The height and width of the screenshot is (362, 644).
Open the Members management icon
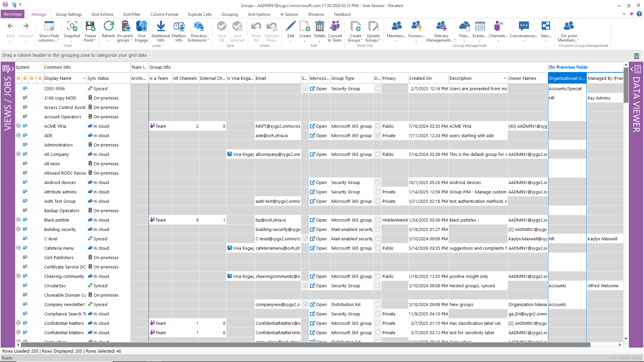click(x=396, y=26)
